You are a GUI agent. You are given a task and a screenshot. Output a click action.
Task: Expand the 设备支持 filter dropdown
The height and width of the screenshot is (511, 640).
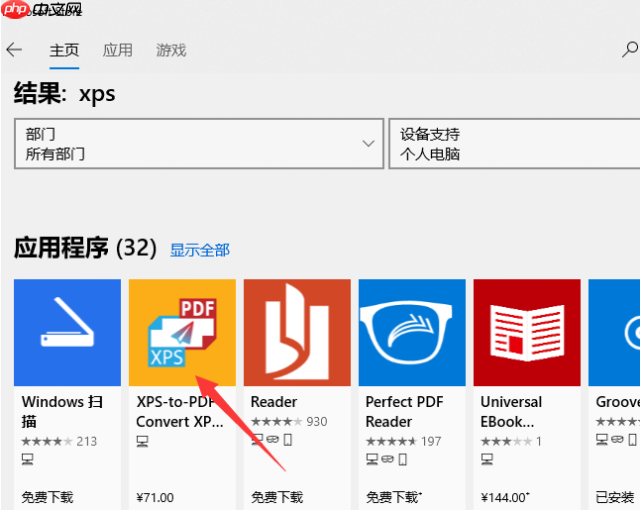pos(514,144)
